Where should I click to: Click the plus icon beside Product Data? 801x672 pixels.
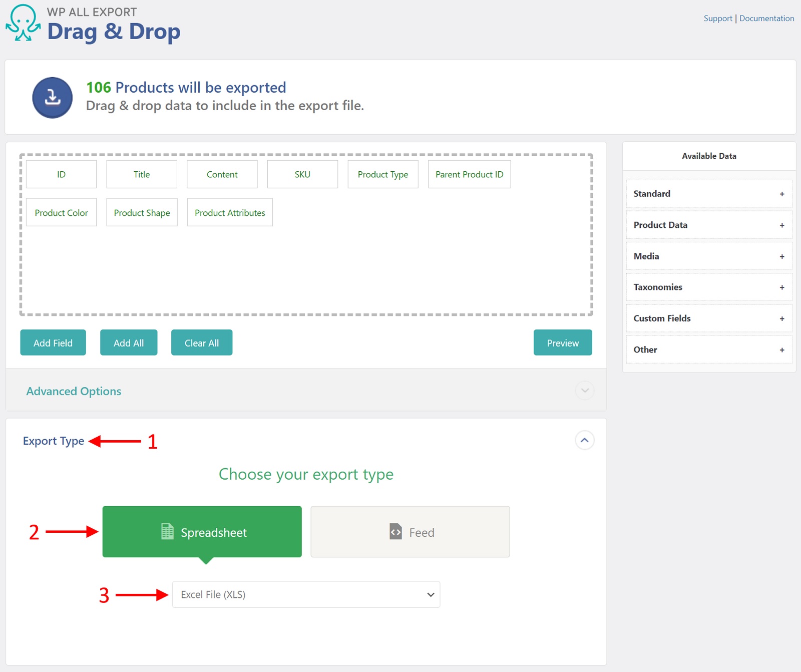pos(781,225)
